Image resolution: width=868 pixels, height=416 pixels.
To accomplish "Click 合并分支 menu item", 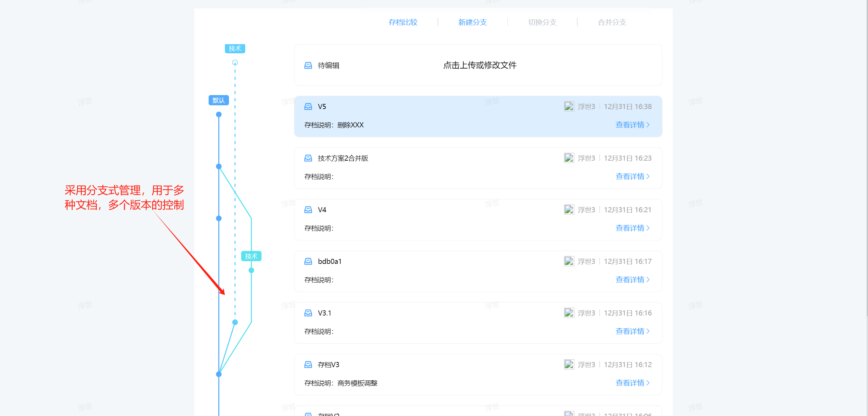I will pyautogui.click(x=612, y=22).
